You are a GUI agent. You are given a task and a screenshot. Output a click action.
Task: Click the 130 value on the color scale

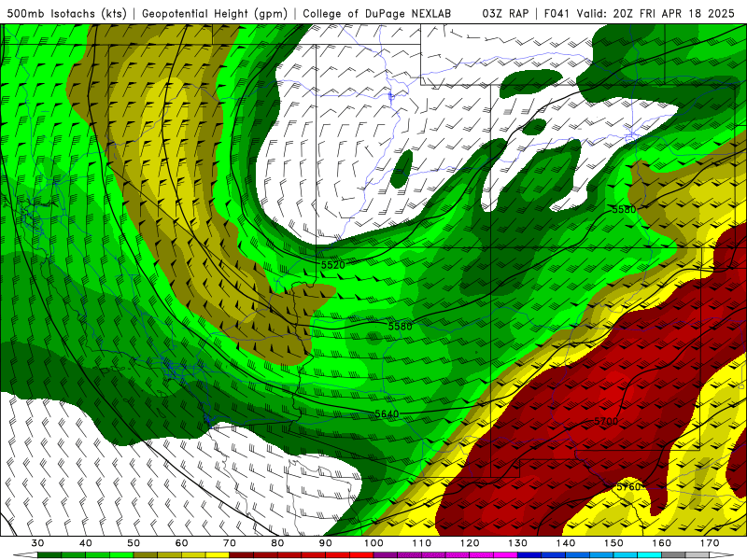pyautogui.click(x=517, y=543)
